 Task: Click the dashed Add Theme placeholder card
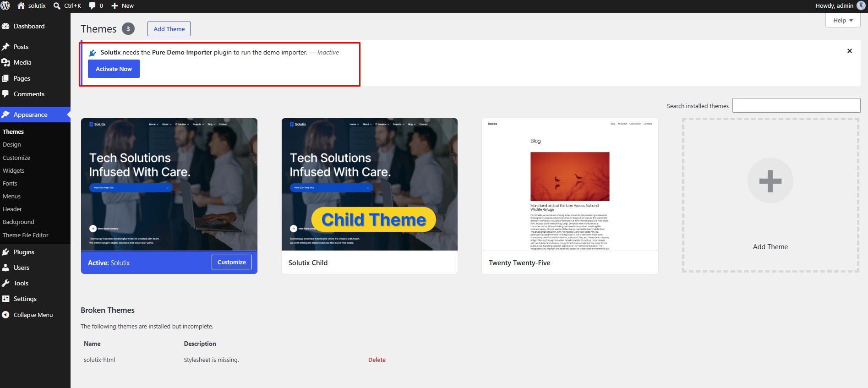pyautogui.click(x=770, y=196)
